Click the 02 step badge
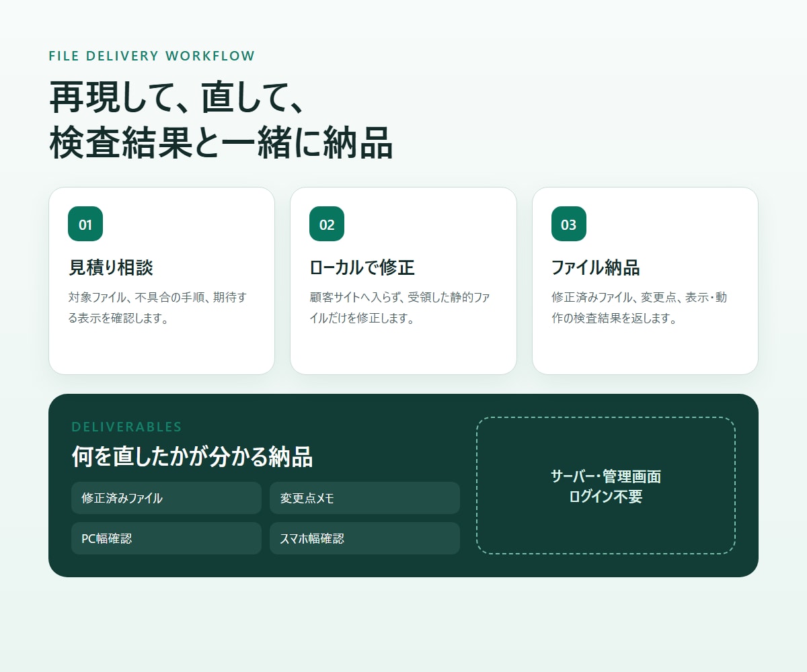This screenshot has width=807, height=672. pos(327,224)
